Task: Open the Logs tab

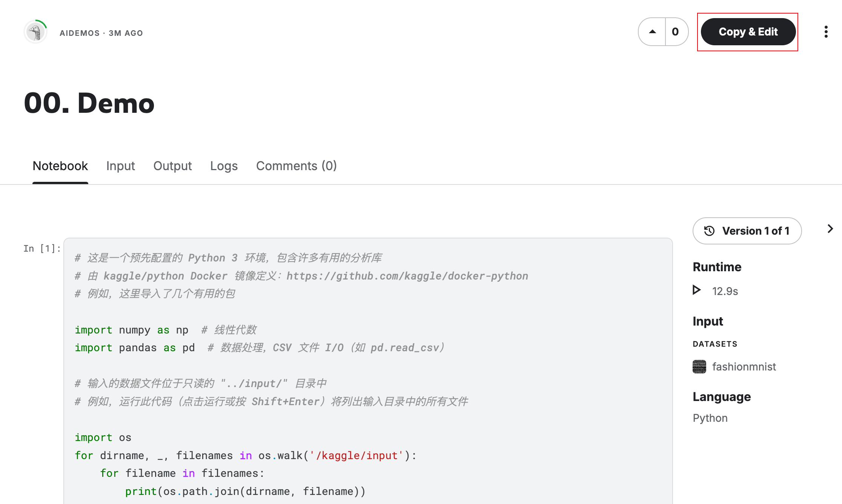Action: tap(224, 166)
